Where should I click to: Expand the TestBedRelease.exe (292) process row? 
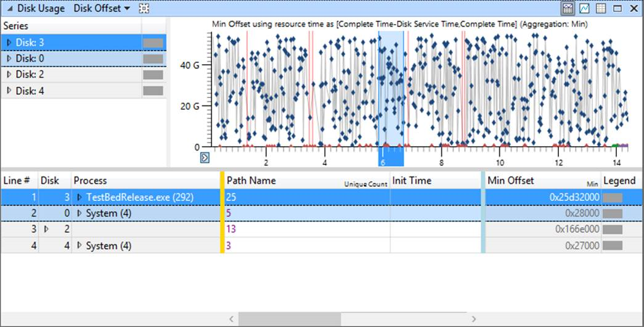79,197
